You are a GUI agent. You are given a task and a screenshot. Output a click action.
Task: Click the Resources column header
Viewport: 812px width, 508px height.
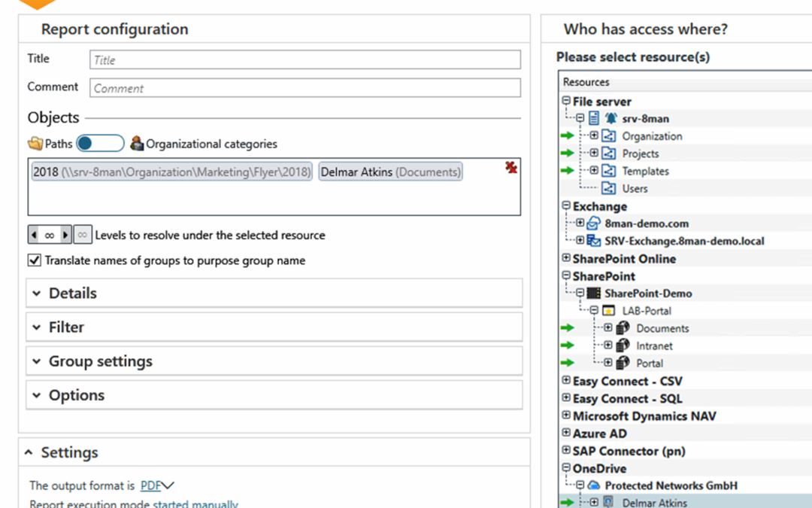685,82
